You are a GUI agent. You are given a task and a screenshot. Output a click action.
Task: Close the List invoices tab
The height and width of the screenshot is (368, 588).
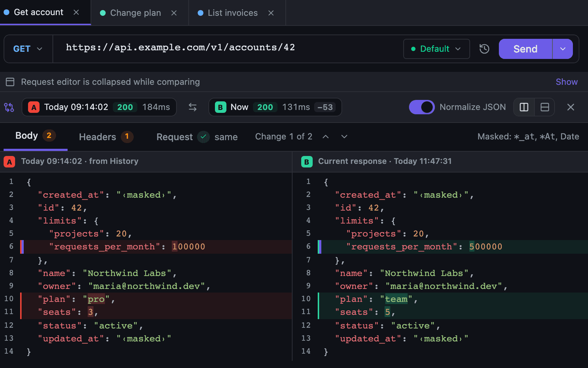(271, 13)
